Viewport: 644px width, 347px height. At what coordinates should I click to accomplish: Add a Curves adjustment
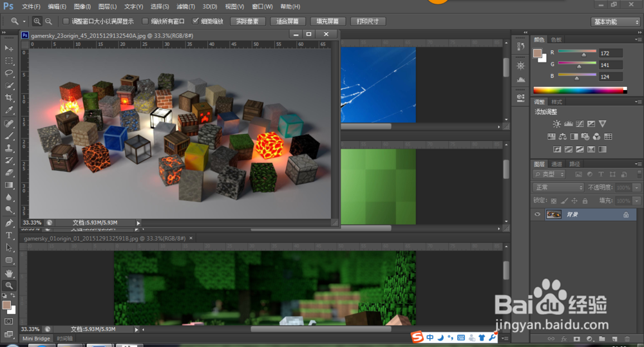pyautogui.click(x=580, y=124)
